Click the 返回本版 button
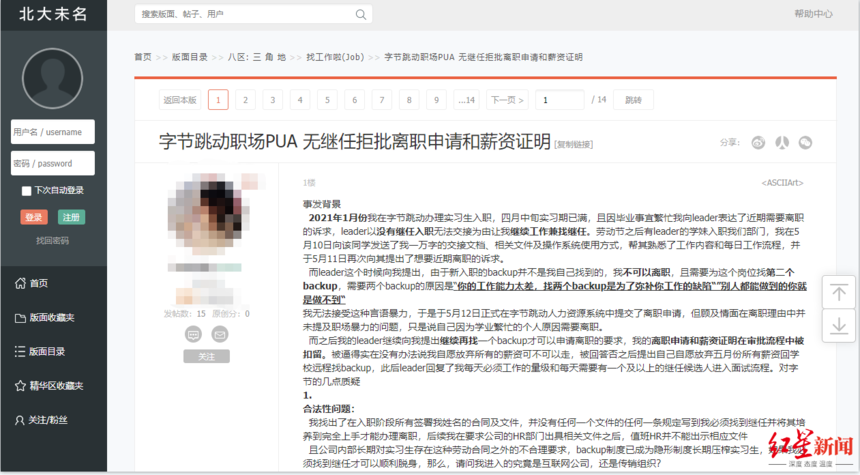 tap(180, 100)
